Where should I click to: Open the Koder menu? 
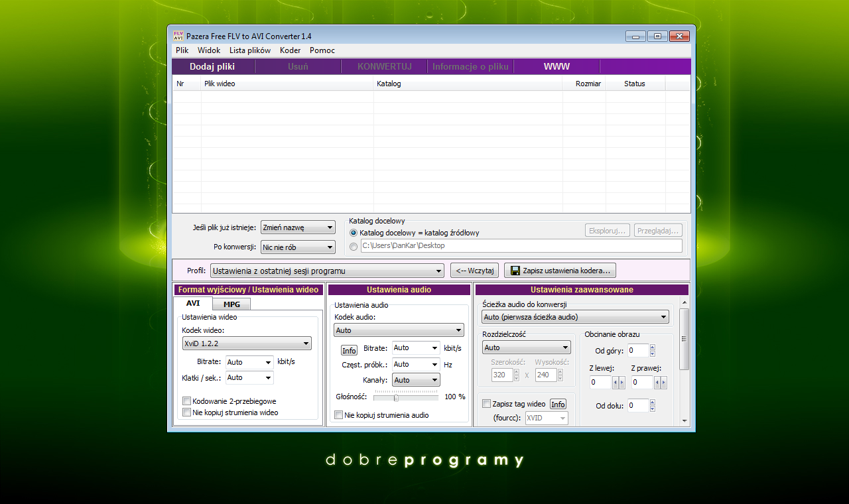pyautogui.click(x=290, y=50)
